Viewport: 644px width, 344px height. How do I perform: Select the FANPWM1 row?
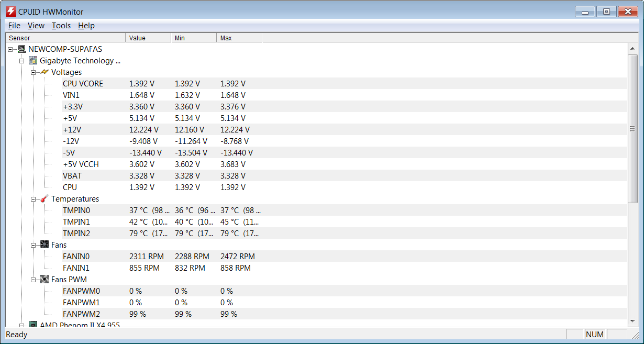click(x=345, y=303)
